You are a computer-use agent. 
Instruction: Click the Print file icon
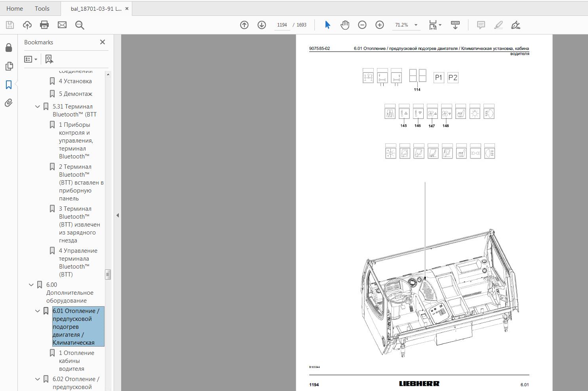[x=44, y=25]
